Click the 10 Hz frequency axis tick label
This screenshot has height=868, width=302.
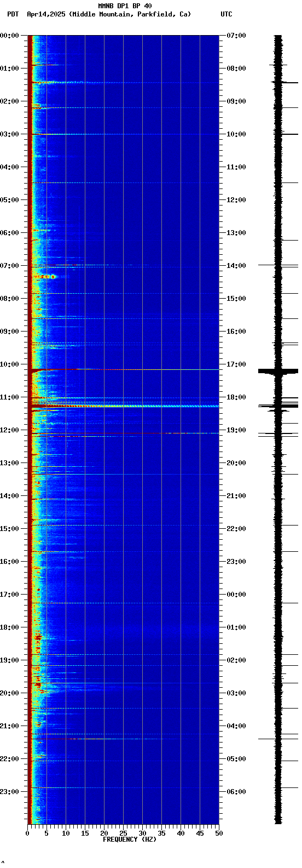[x=66, y=833]
